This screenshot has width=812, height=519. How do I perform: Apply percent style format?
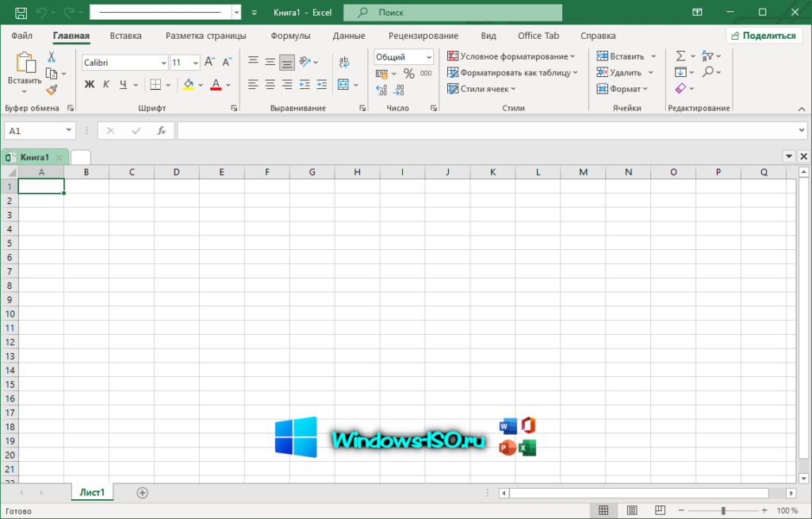click(x=409, y=74)
